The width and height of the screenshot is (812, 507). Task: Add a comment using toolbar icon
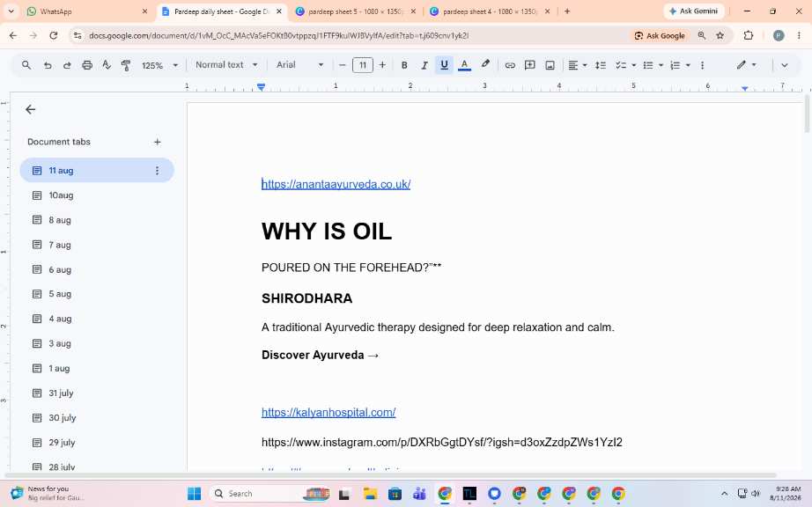[x=530, y=65]
